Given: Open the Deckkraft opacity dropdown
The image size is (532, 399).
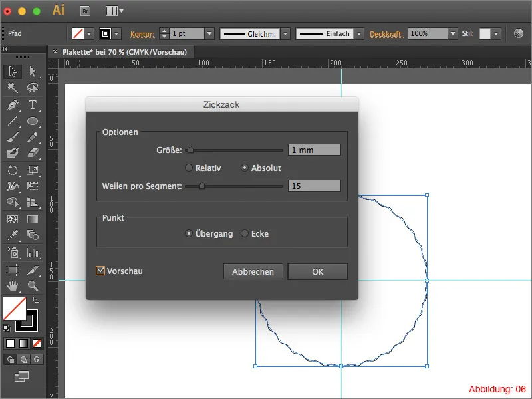Looking at the screenshot, I should [x=453, y=34].
